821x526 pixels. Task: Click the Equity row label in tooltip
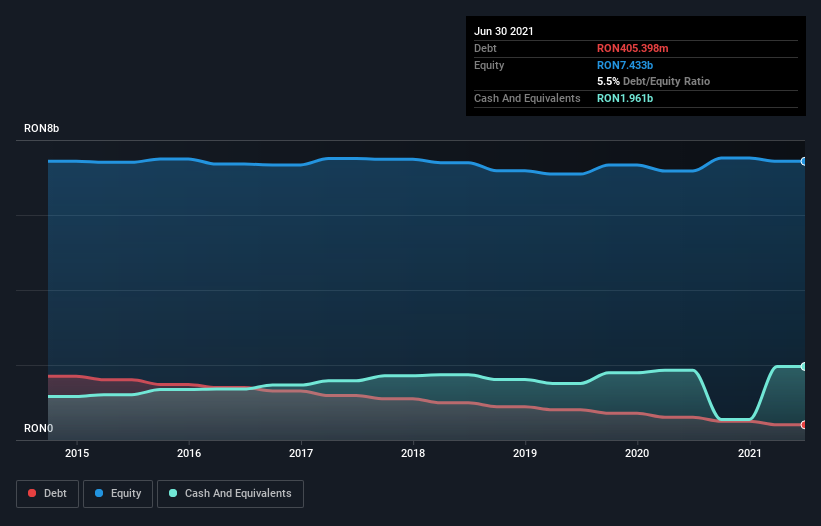click(489, 65)
